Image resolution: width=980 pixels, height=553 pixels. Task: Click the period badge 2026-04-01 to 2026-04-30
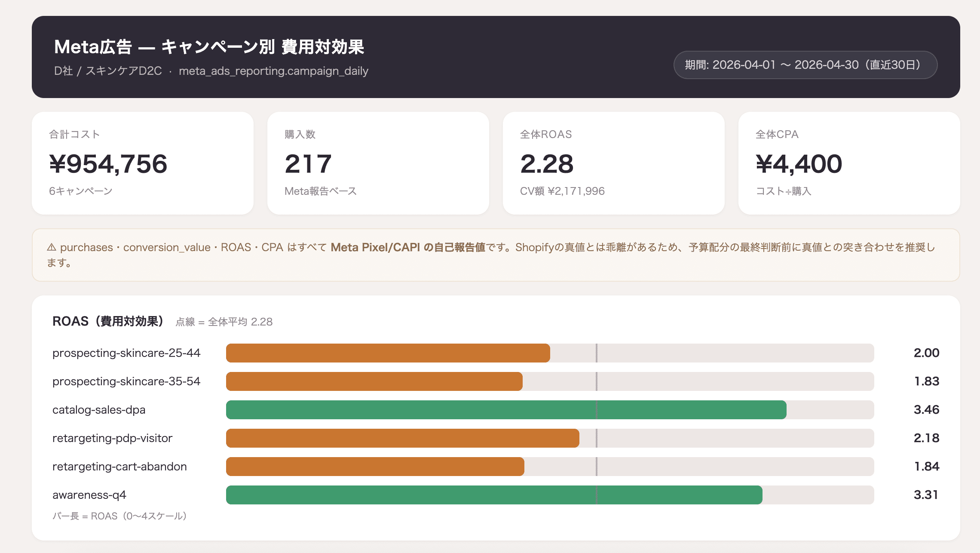(x=805, y=65)
